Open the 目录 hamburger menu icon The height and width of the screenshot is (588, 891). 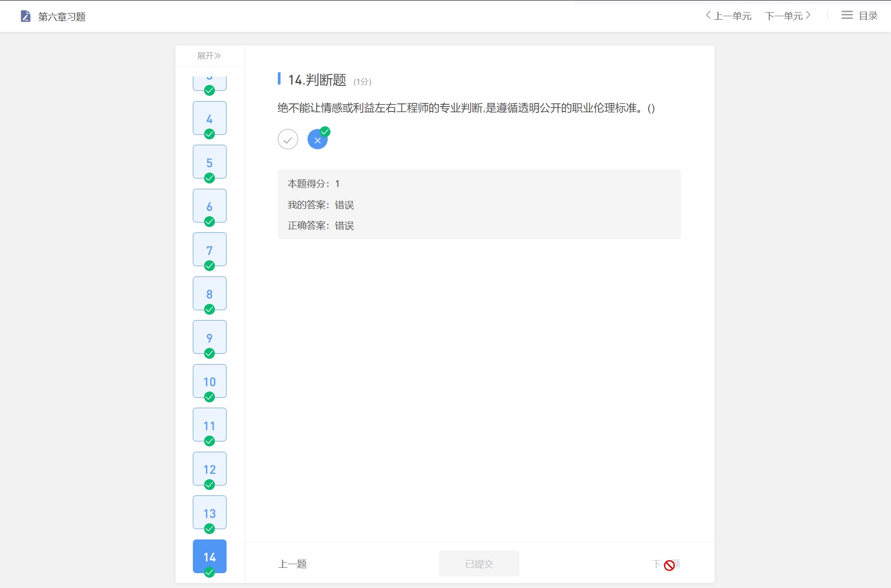pyautogui.click(x=847, y=15)
